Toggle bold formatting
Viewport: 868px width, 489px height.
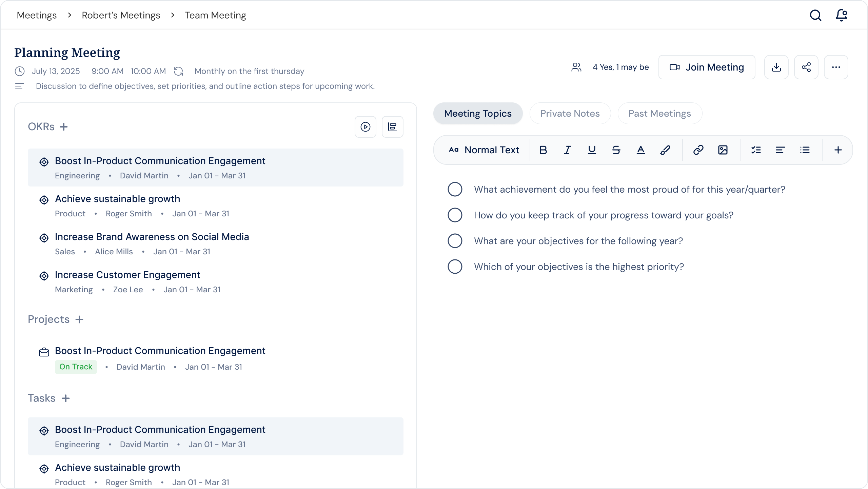543,150
